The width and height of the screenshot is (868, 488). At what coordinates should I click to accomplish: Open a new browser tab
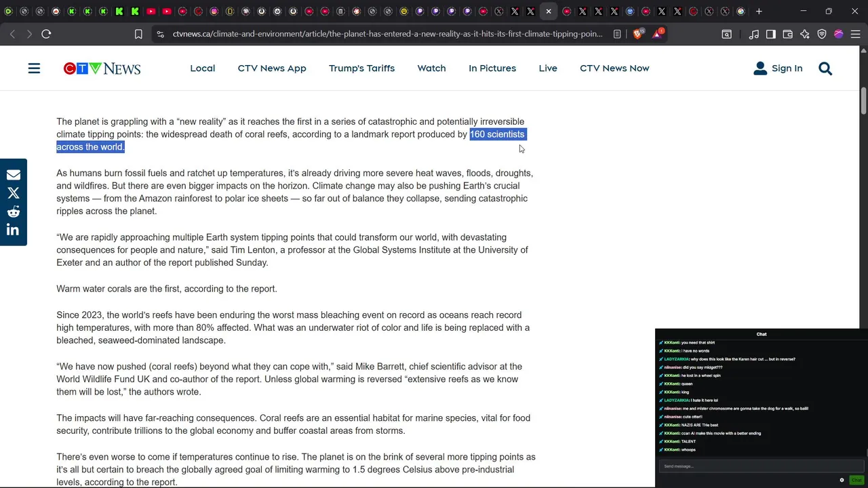point(759,12)
